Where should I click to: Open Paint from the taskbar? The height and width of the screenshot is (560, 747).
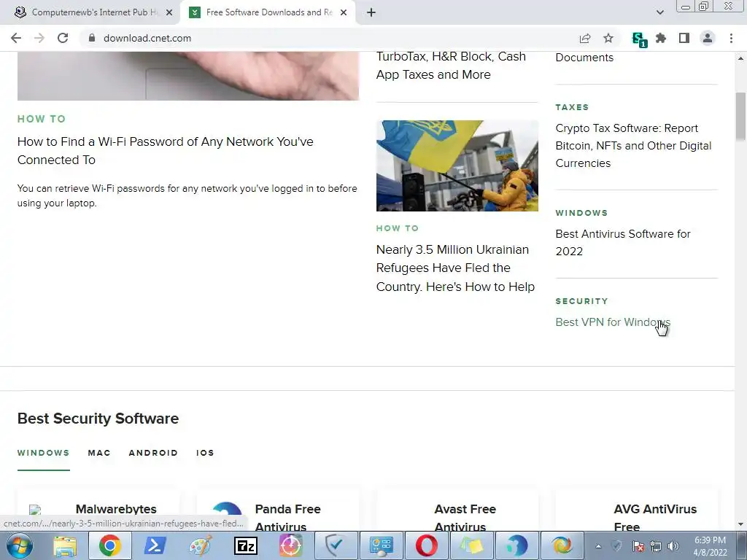pos(201,545)
